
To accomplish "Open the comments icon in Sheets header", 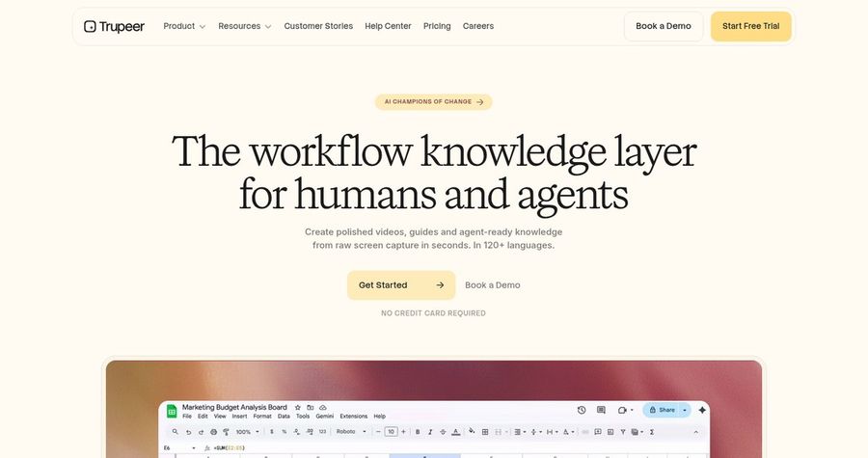I will coord(601,410).
